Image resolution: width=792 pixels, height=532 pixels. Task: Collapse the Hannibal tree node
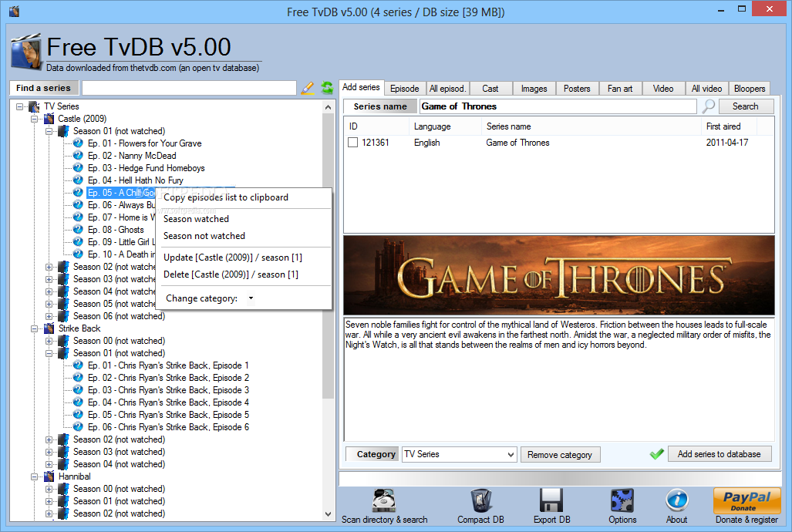(35, 476)
